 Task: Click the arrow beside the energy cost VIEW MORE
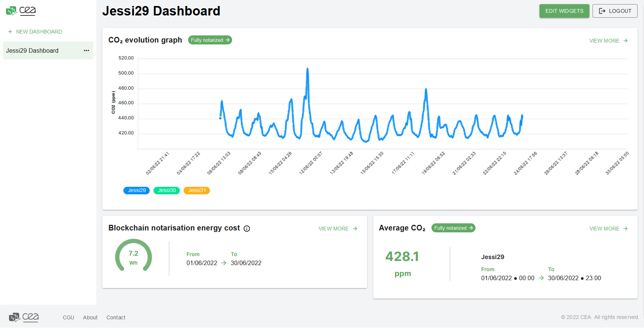355,229
